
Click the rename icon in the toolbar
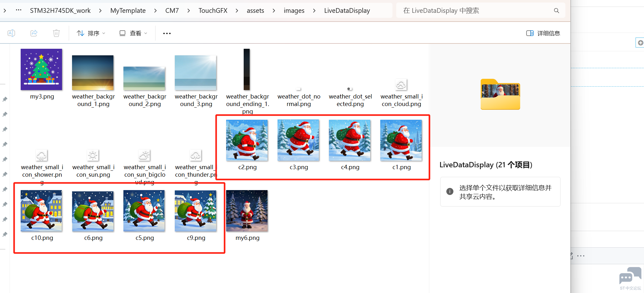(x=11, y=33)
